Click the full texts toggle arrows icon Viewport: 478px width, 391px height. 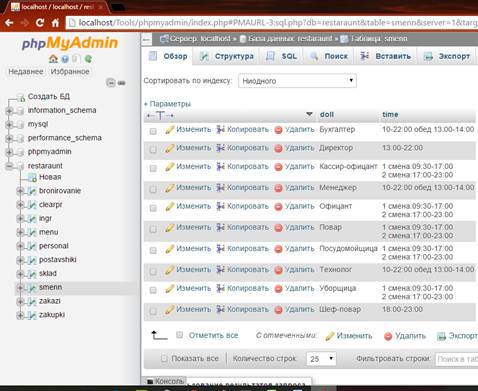[160, 116]
